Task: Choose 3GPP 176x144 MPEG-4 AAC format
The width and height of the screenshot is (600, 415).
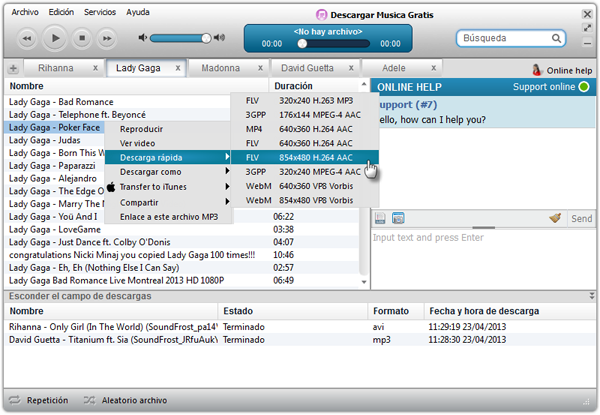Action: pos(305,115)
